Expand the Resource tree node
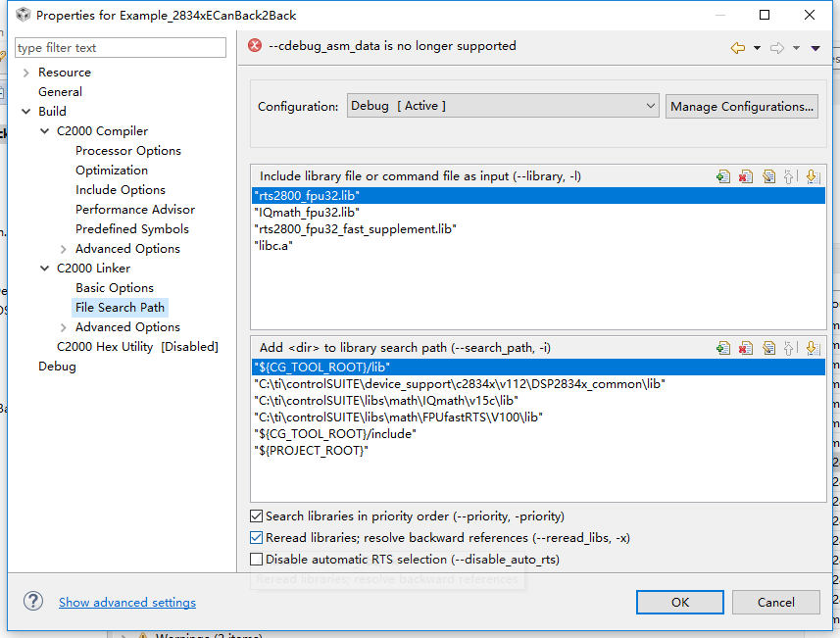The image size is (840, 638). click(25, 73)
